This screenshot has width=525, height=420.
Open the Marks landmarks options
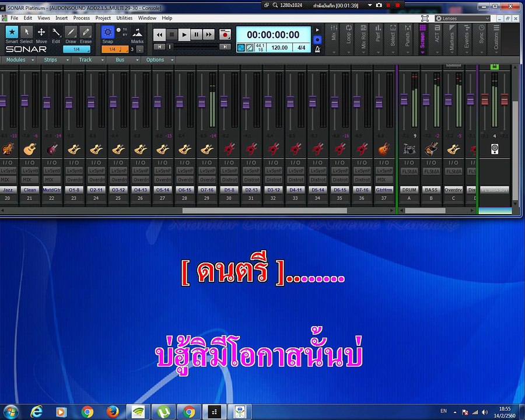pyautogui.click(x=137, y=33)
